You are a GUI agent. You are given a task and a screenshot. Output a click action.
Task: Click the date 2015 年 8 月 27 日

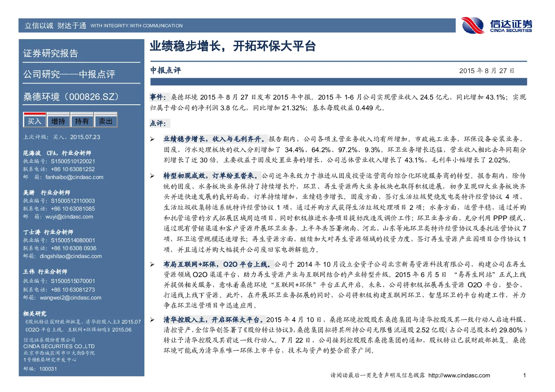(x=487, y=71)
